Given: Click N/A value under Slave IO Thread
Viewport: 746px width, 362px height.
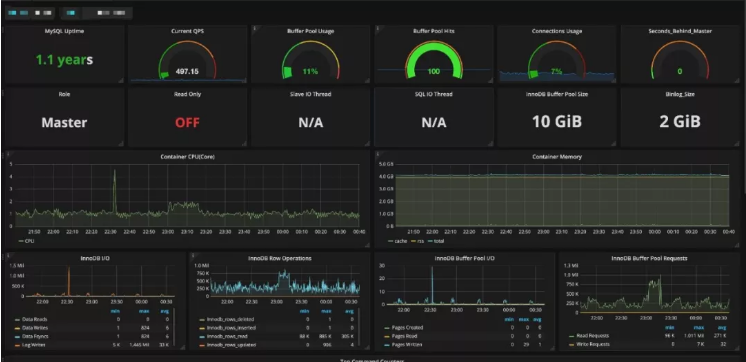Looking at the screenshot, I should [x=311, y=123].
